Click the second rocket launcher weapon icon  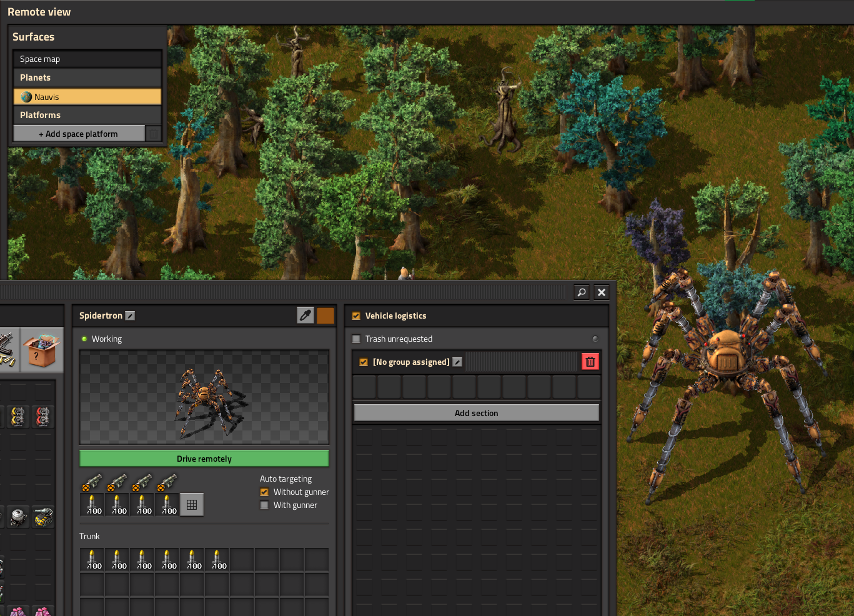click(x=117, y=483)
